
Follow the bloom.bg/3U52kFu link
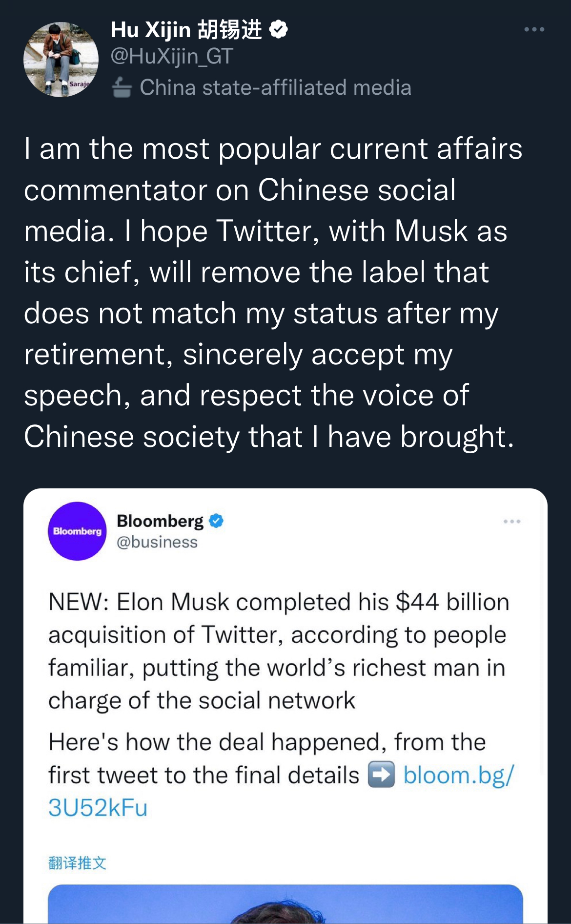(281, 791)
